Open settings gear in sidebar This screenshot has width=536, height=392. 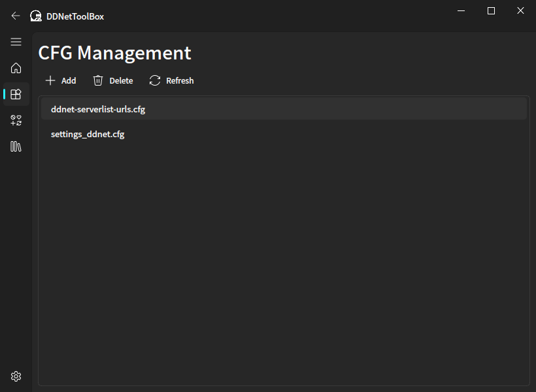point(16,376)
